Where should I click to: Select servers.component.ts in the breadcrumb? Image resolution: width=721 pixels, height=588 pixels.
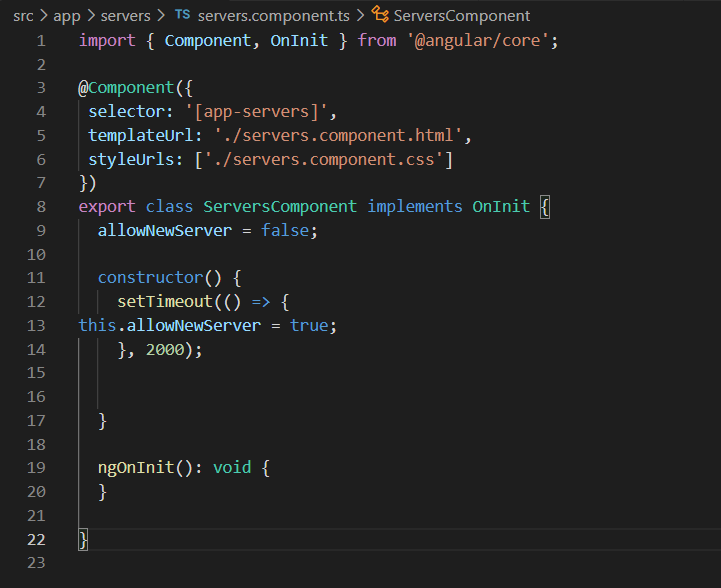273,16
